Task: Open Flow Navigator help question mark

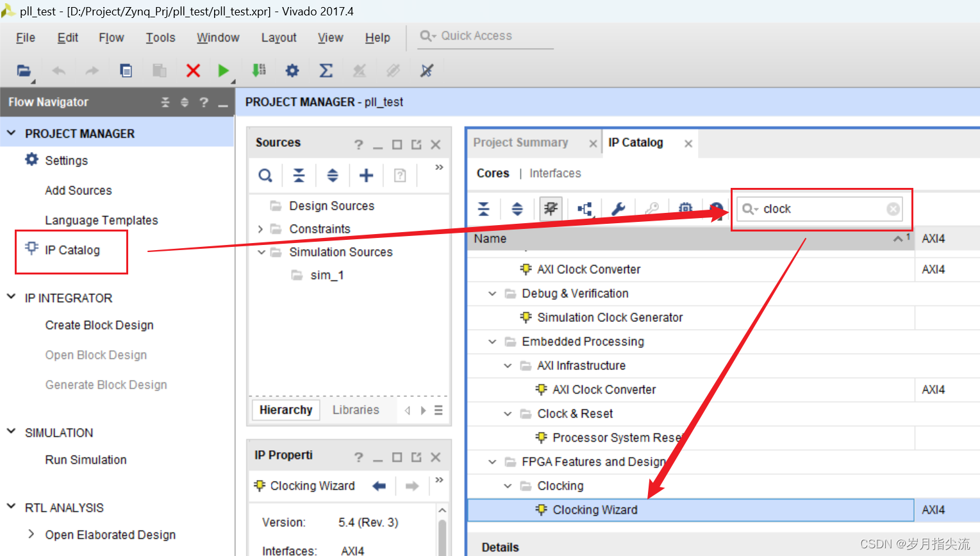Action: (204, 102)
